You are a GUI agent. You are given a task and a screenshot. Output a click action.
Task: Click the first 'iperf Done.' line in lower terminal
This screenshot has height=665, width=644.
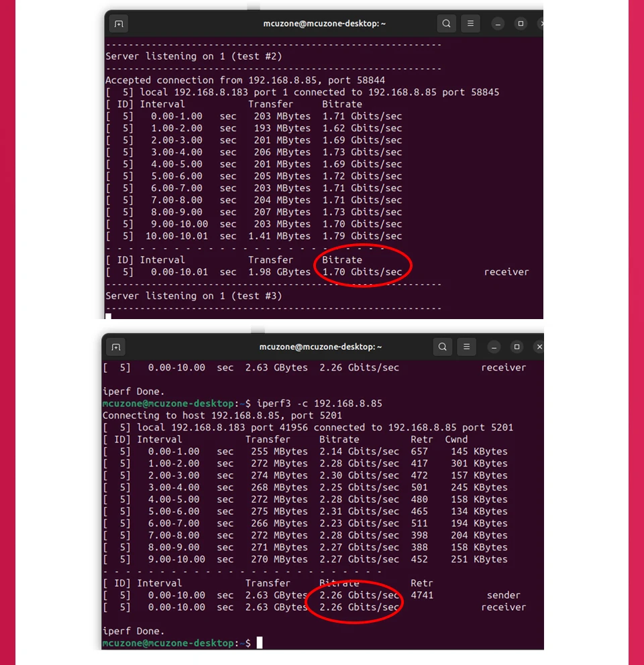[133, 391]
